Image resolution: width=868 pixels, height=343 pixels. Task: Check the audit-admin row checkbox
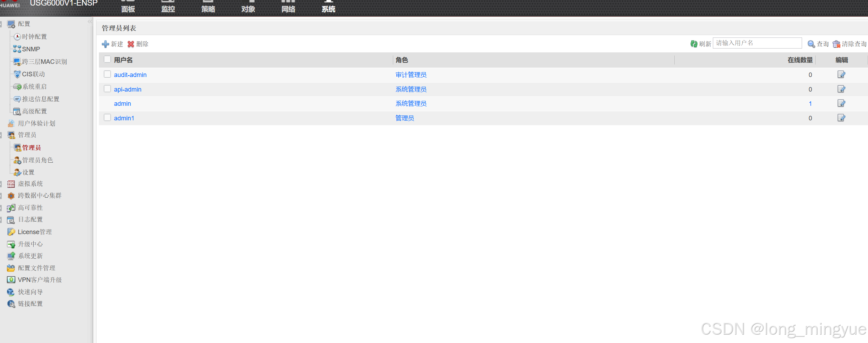tap(107, 74)
